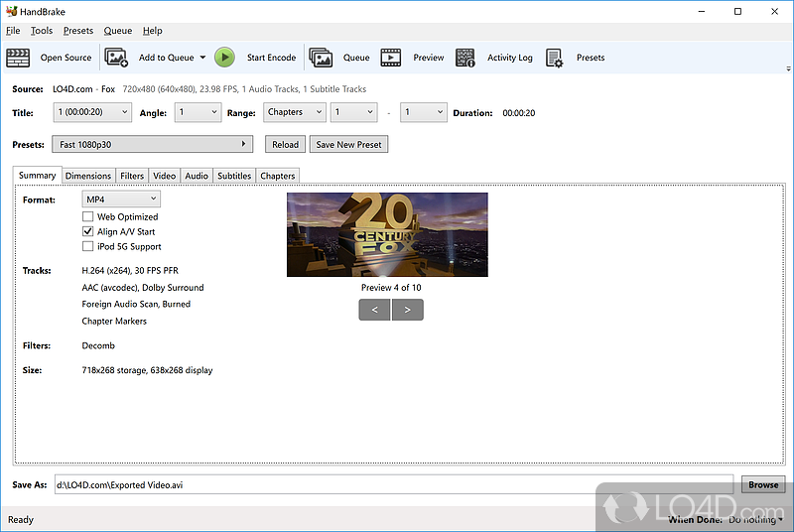Open the Queue menu in menu bar
The width and height of the screenshot is (794, 532).
click(118, 31)
